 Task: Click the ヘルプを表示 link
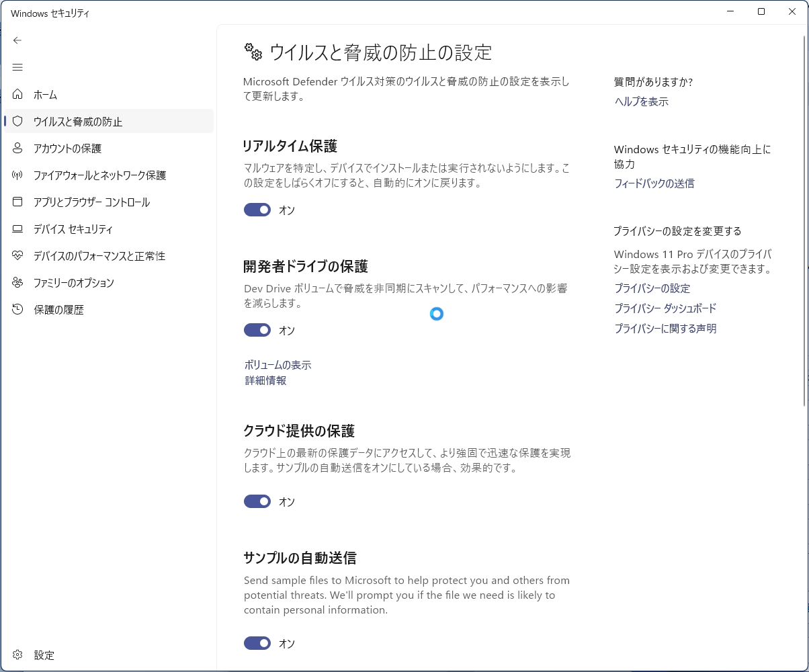click(641, 101)
